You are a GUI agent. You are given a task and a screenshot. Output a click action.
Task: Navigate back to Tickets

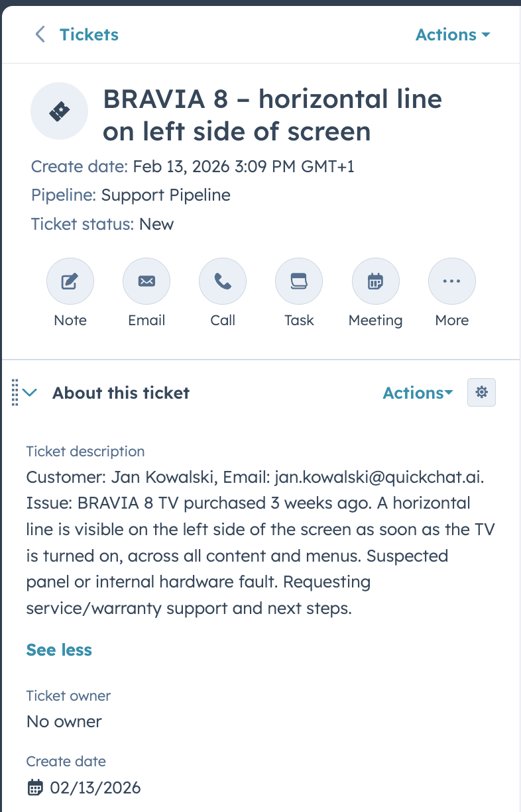[x=89, y=34]
